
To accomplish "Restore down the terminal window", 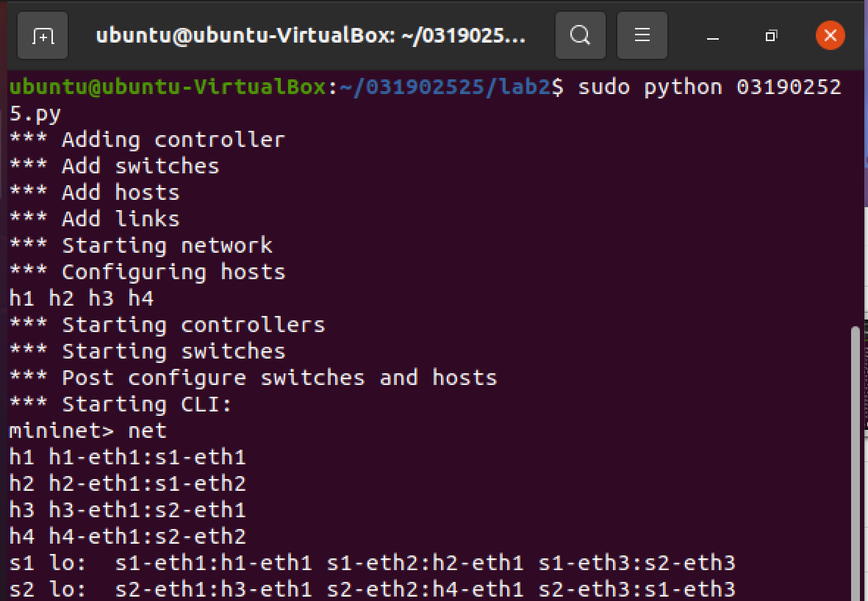I will click(x=770, y=35).
